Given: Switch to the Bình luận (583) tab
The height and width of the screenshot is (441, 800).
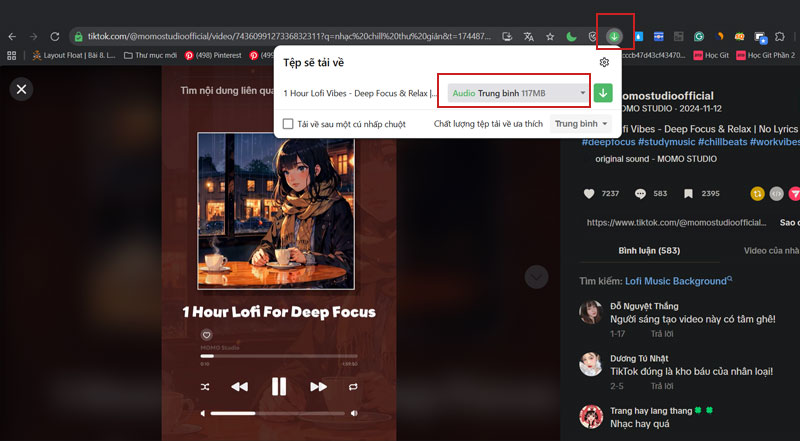Looking at the screenshot, I should (649, 251).
